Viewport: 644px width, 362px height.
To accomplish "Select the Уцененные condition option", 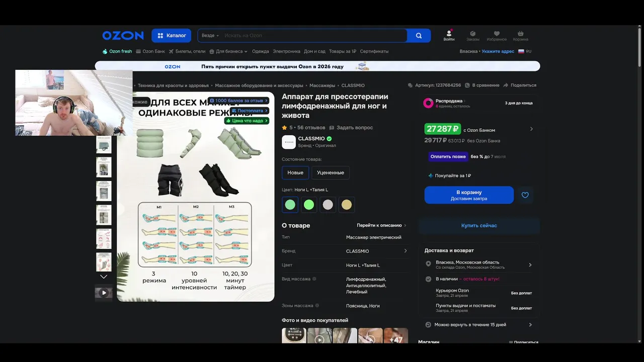I will coord(331,172).
